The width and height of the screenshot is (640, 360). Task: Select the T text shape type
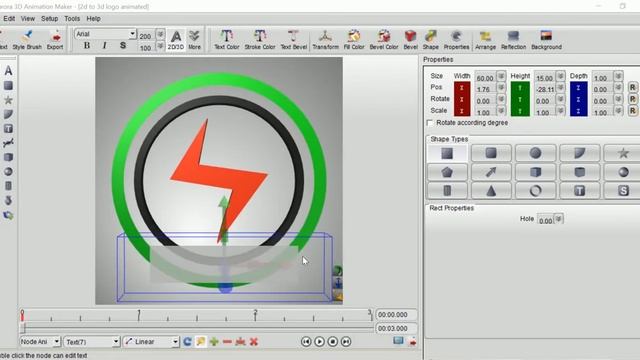[x=580, y=191]
